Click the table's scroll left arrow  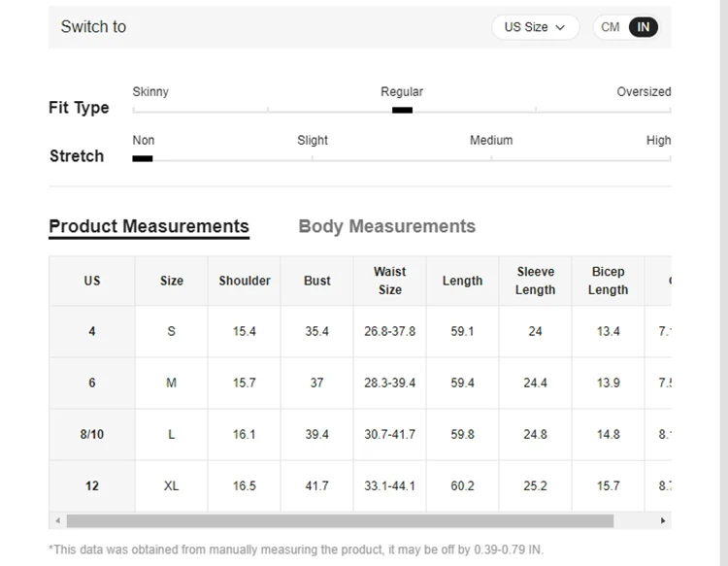(57, 521)
